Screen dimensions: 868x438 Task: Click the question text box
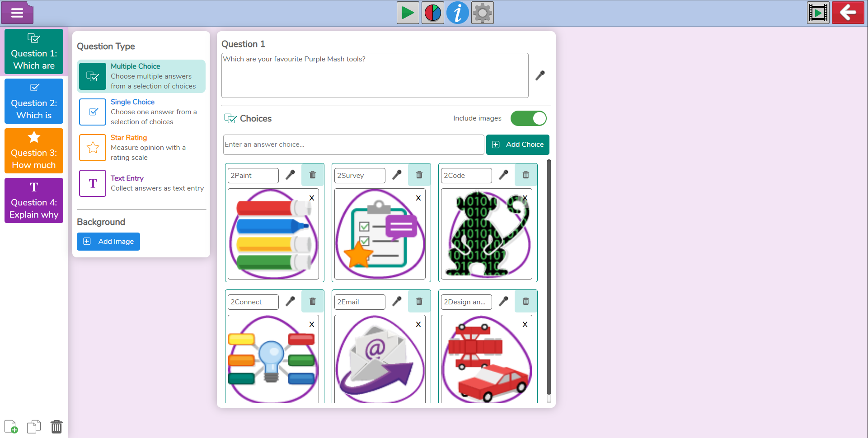pos(375,75)
